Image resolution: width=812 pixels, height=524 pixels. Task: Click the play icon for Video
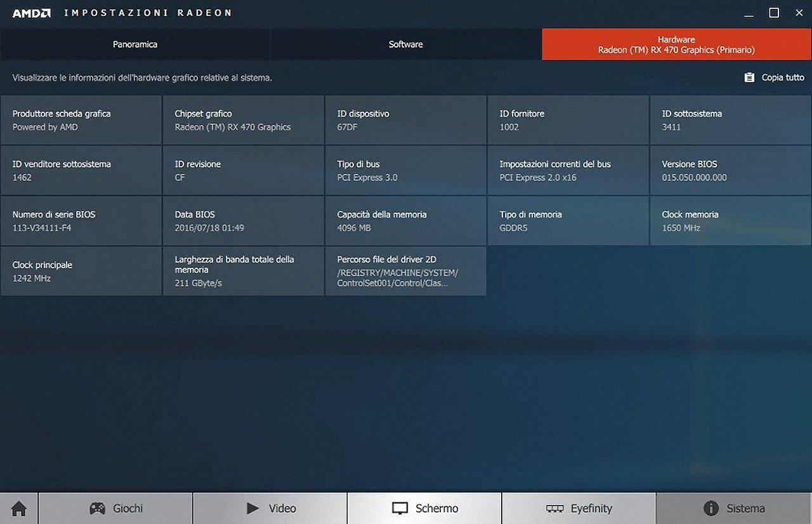[253, 508]
